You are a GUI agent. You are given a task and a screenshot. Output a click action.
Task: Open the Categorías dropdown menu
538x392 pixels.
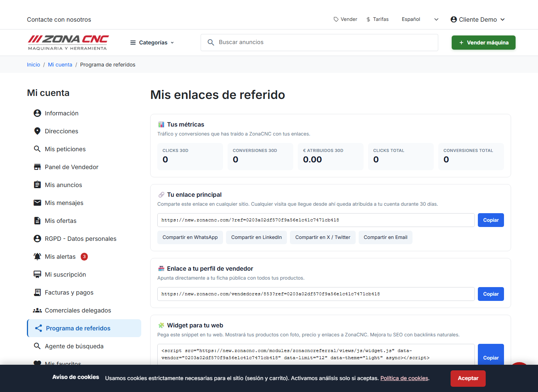[152, 43]
